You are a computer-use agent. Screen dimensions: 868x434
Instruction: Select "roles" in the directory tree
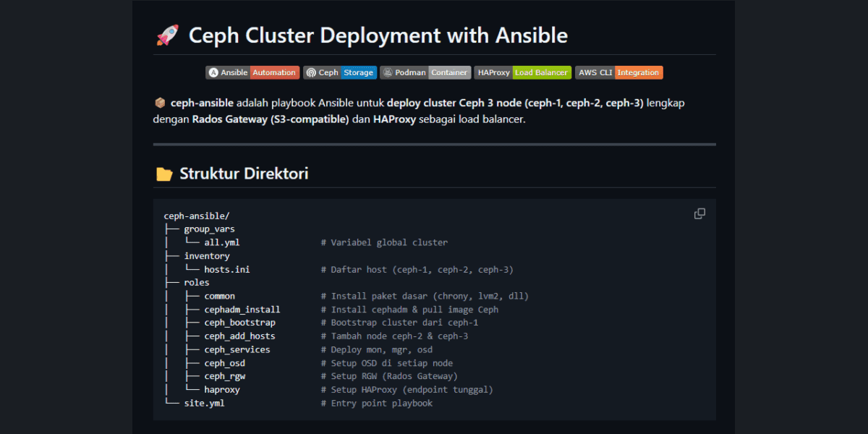(197, 283)
